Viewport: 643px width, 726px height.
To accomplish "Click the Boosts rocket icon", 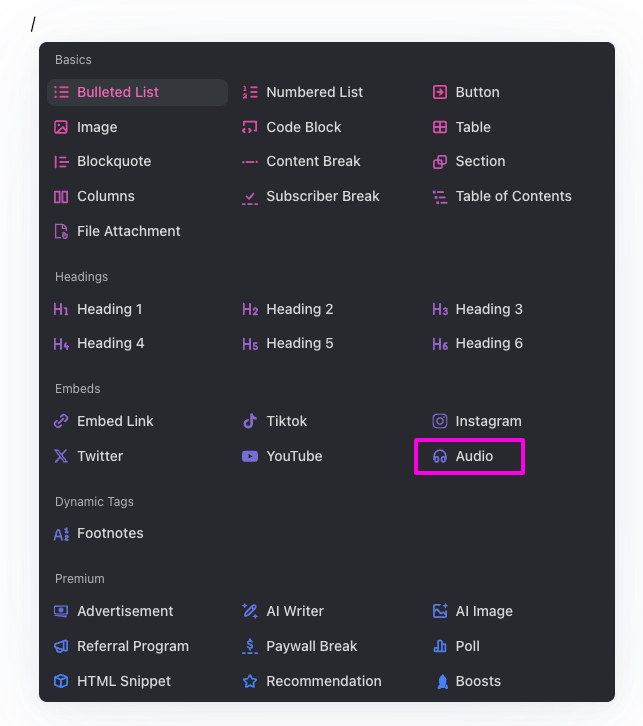I will pos(440,681).
